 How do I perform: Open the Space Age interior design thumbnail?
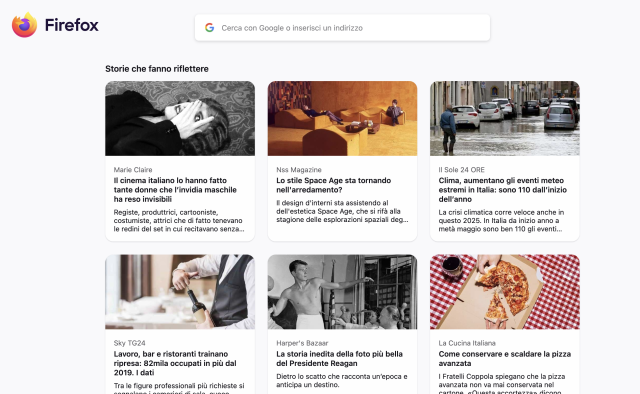pos(342,118)
